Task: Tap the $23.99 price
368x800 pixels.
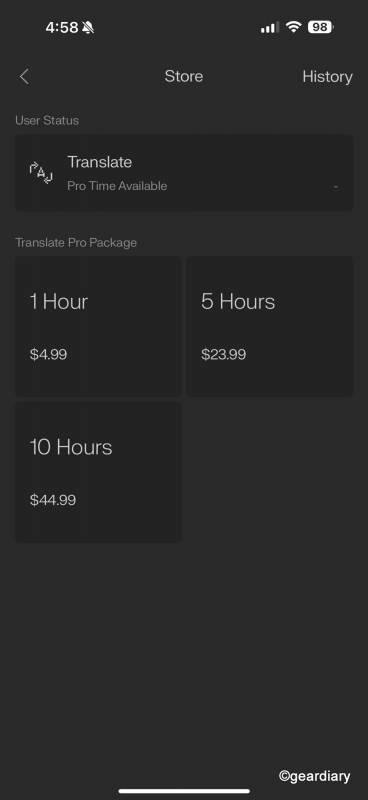Action: coord(223,355)
